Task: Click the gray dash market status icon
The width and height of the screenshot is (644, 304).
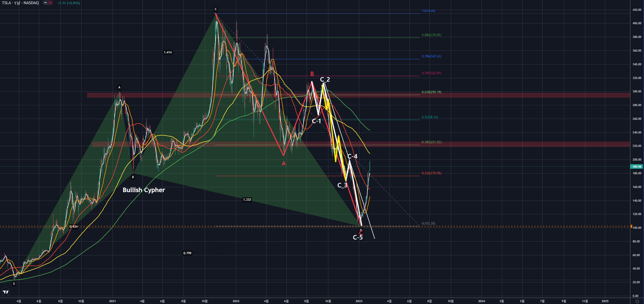Action: click(x=45, y=3)
